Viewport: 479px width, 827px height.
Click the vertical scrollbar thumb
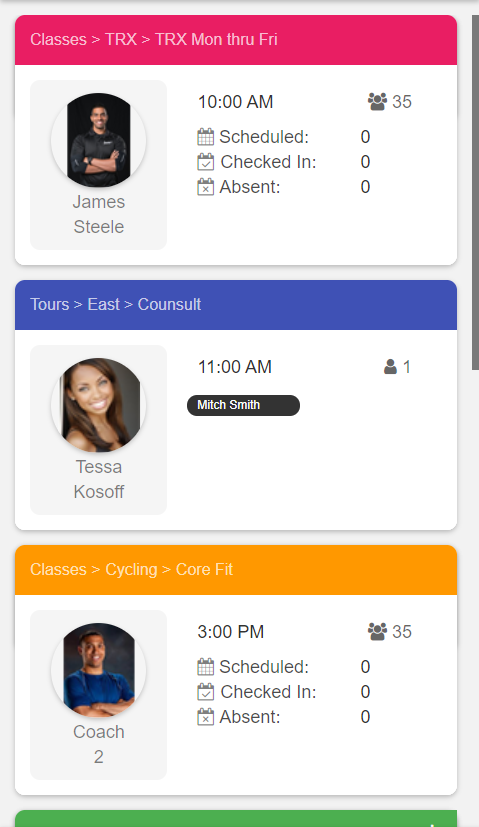475,193
